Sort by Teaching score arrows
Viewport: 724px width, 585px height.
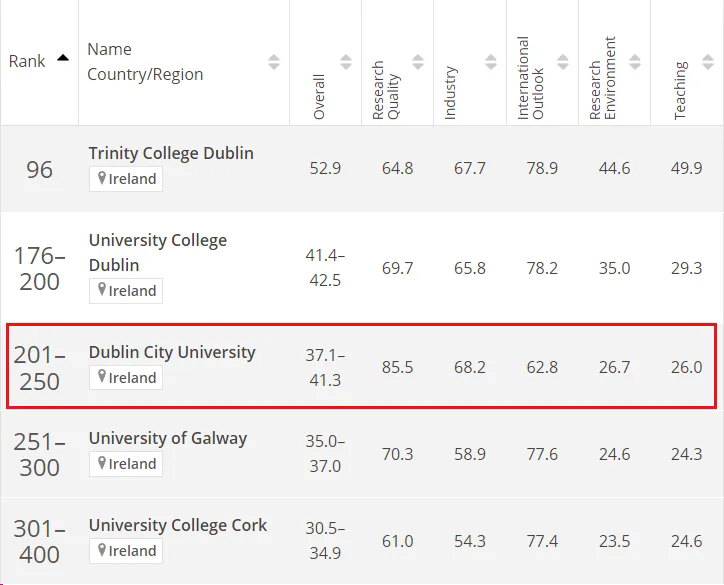click(706, 62)
